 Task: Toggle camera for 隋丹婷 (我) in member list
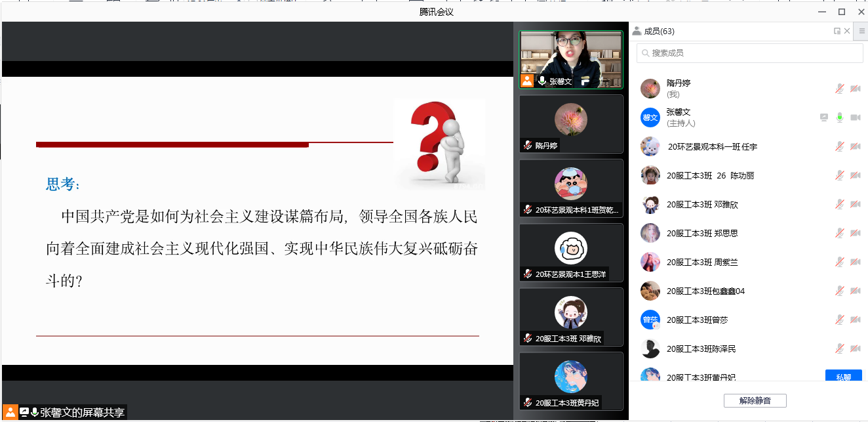click(x=855, y=89)
